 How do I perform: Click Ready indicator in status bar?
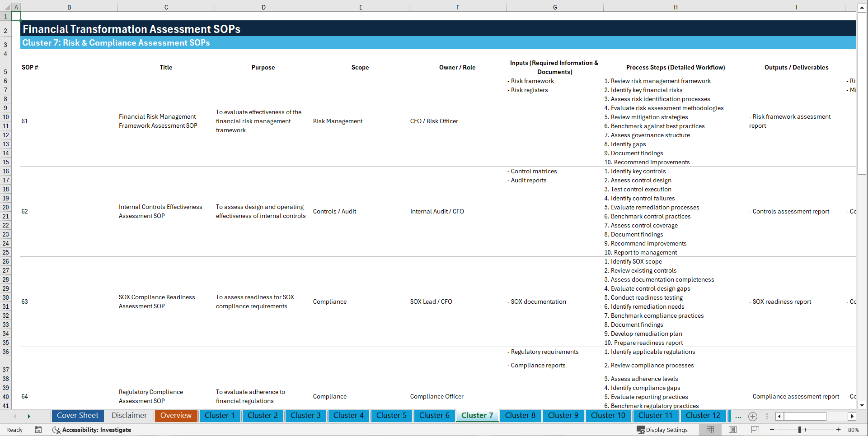click(x=14, y=430)
